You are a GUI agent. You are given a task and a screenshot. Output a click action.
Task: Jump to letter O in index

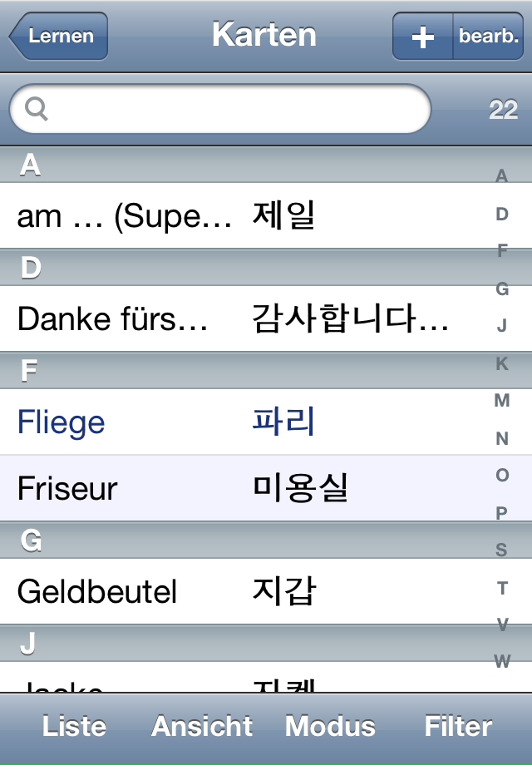(x=502, y=475)
